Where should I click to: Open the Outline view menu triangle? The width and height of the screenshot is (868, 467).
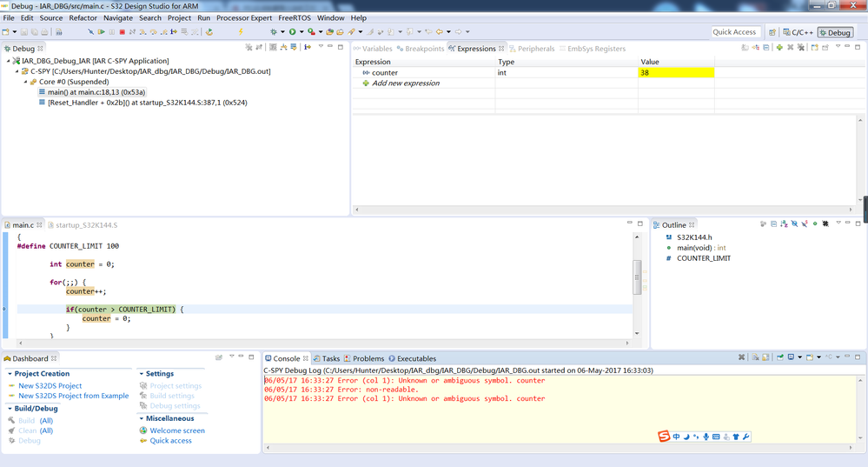[x=838, y=223]
